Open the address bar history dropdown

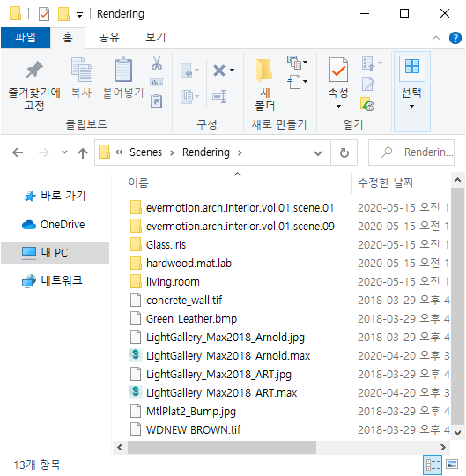[318, 153]
